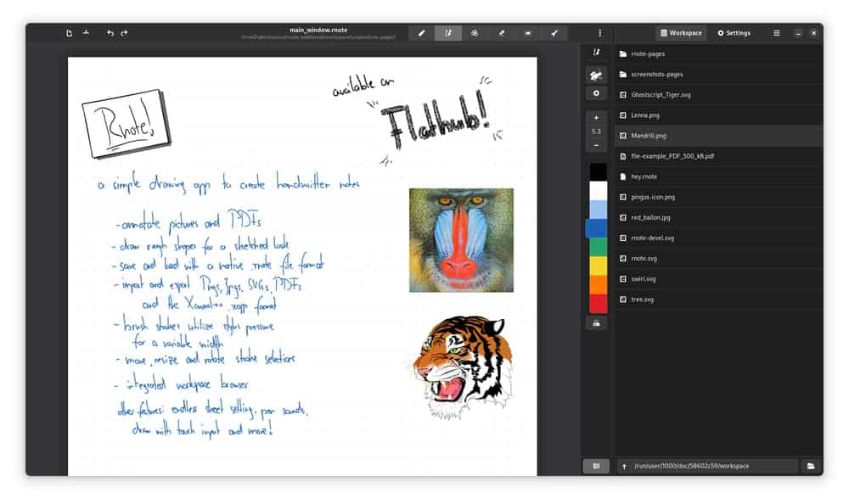
Task: Decrease stroke width with minus button
Action: coord(596,146)
